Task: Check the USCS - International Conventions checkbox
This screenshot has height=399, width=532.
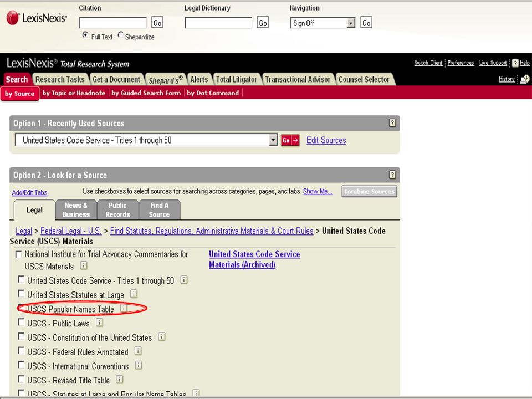Action: pos(21,365)
